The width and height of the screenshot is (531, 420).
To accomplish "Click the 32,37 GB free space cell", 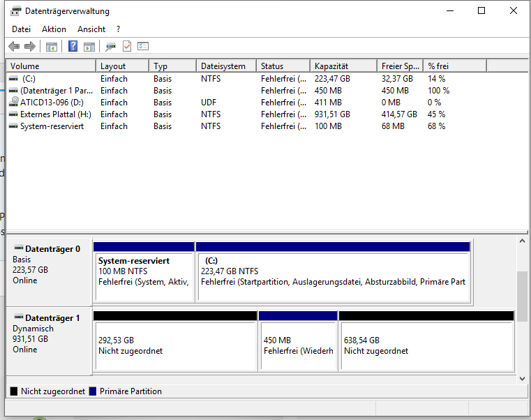I will (397, 79).
